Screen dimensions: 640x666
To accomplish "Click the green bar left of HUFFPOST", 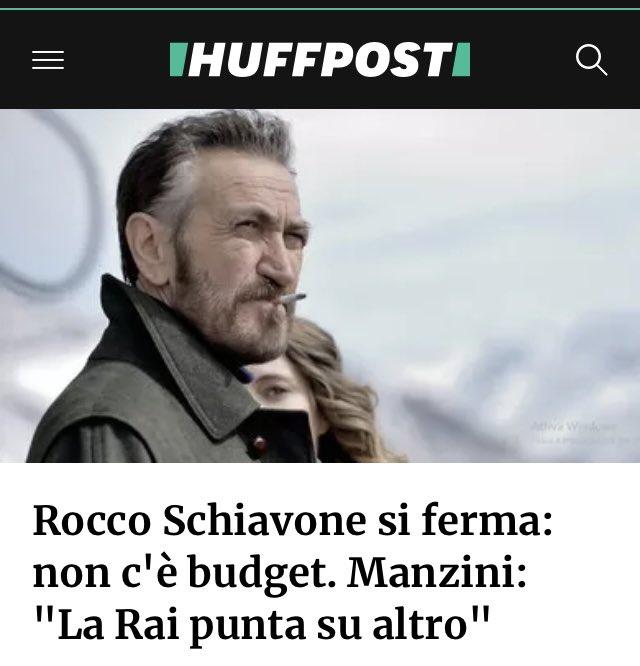I will click(177, 59).
